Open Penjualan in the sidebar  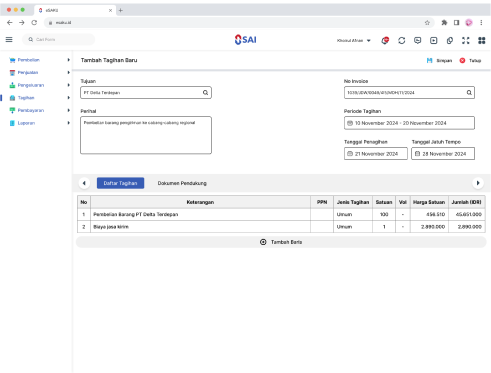(28, 73)
